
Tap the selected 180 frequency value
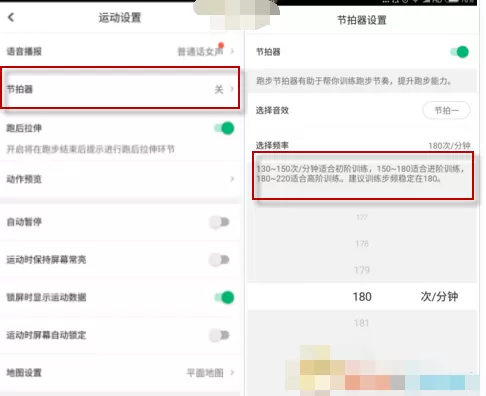coord(362,297)
